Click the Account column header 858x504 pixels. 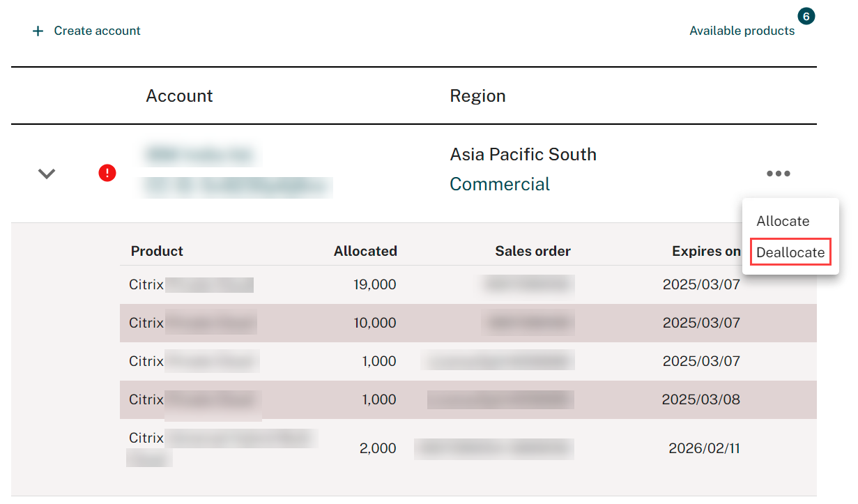pos(179,96)
